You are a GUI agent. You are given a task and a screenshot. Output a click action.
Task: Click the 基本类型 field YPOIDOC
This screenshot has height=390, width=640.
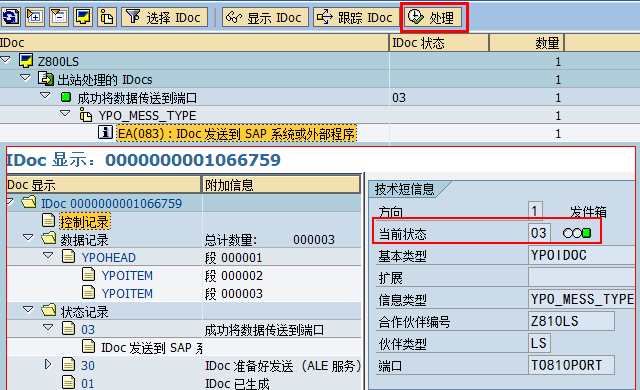point(581,255)
